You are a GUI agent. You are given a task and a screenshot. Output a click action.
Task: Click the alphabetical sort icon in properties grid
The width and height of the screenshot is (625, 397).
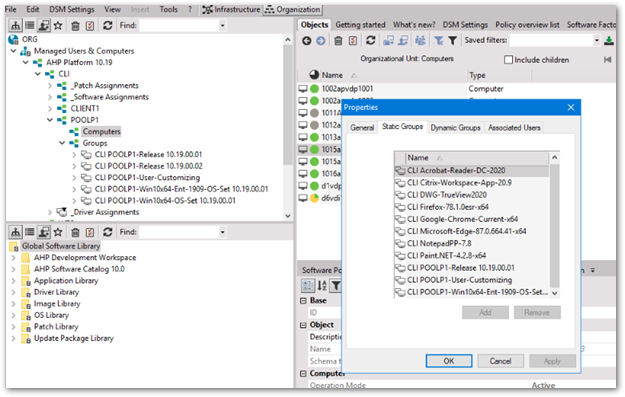(x=322, y=285)
